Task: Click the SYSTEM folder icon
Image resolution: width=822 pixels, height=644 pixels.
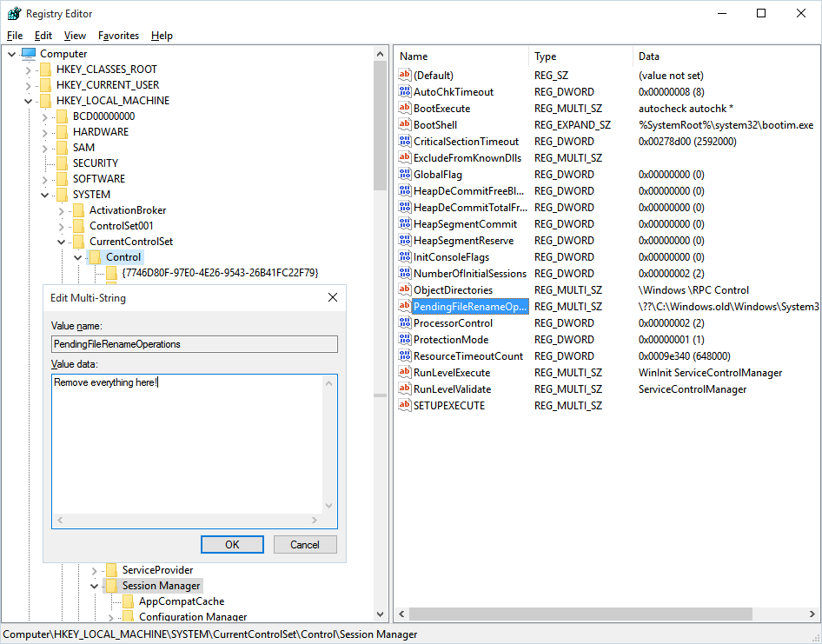Action: click(x=62, y=195)
